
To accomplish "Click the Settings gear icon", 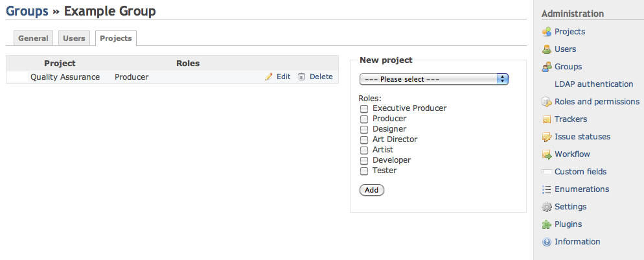I will 546,207.
